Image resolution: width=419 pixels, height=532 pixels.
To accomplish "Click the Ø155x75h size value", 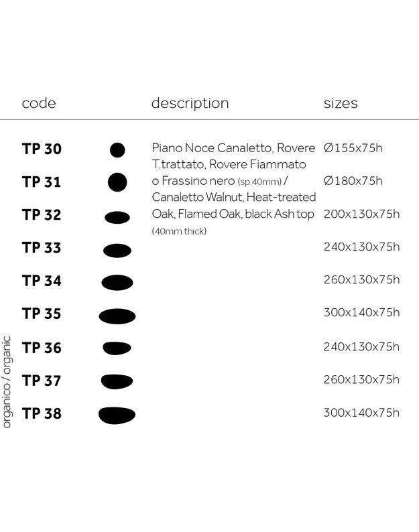I will click(353, 147).
